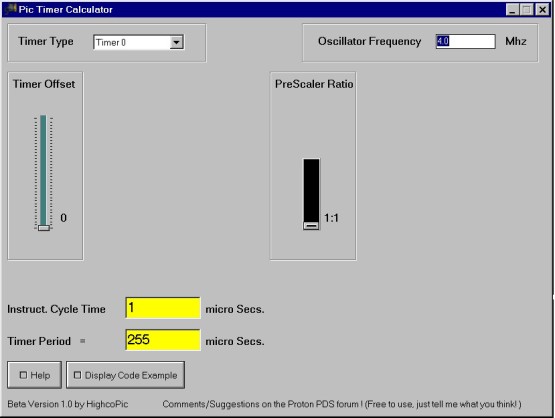This screenshot has width=555, height=418.
Task: Click the Timer Offset slider thumb
Action: (x=44, y=228)
